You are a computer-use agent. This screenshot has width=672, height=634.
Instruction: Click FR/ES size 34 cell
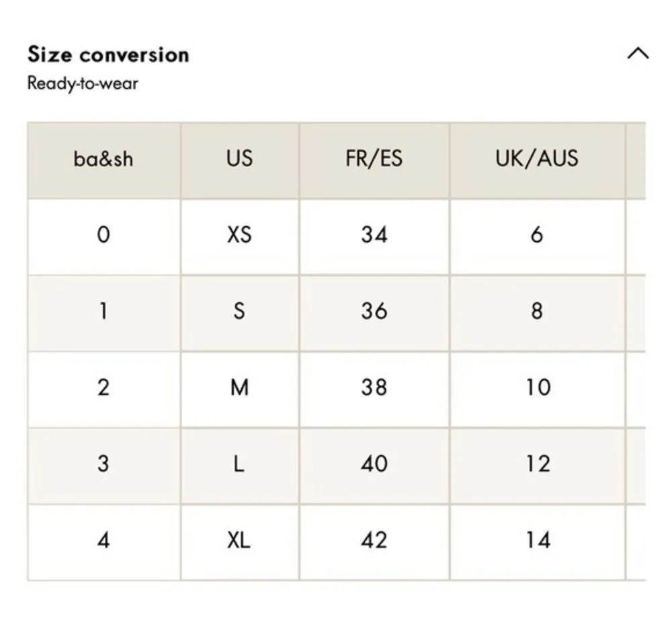(374, 235)
